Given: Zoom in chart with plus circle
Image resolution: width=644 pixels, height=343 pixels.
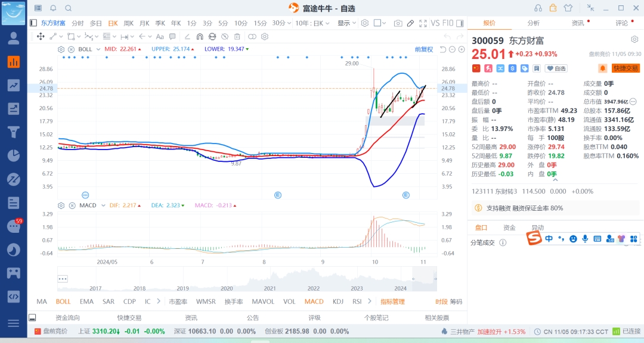Looking at the screenshot, I should pyautogui.click(x=462, y=49).
